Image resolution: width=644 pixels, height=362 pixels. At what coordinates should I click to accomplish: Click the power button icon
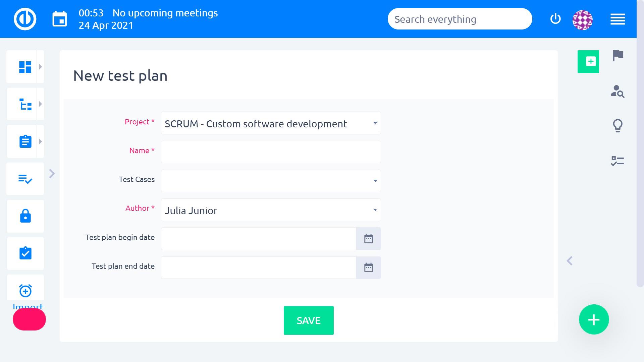coord(555,19)
